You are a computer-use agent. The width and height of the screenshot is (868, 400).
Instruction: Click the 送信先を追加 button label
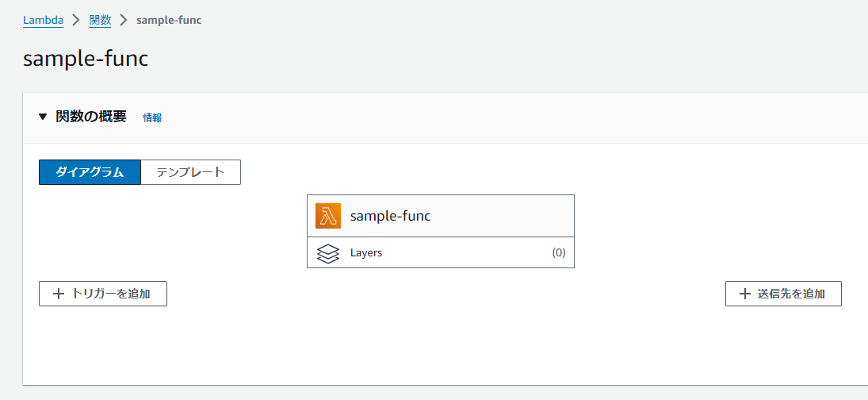pyautogui.click(x=791, y=294)
